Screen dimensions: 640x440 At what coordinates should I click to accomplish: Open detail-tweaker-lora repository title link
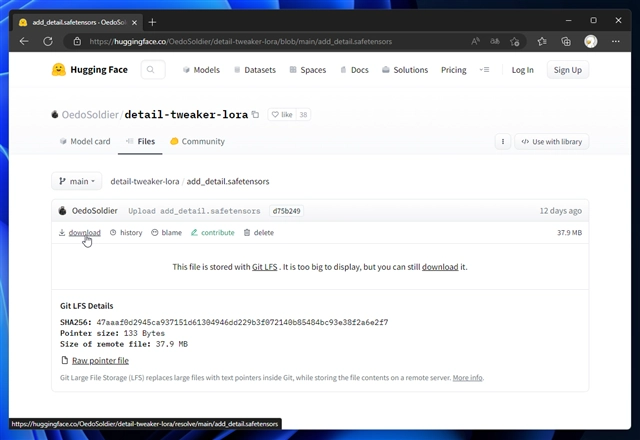(186, 115)
